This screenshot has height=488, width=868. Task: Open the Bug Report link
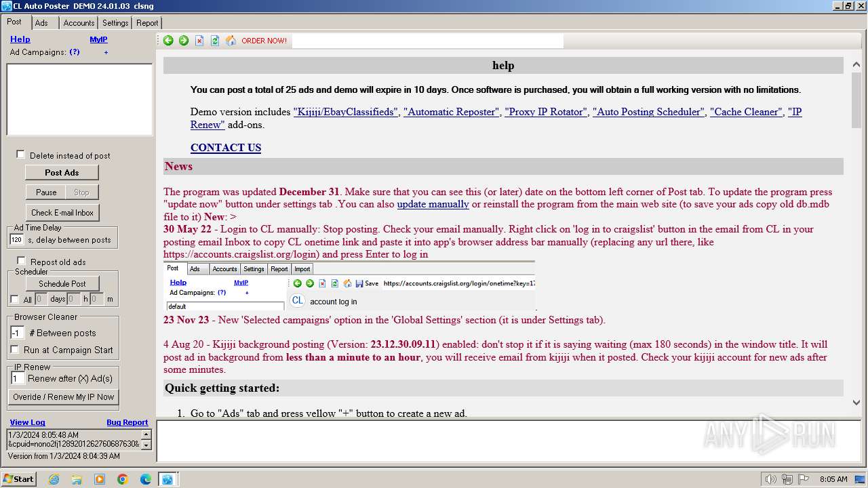coord(127,422)
